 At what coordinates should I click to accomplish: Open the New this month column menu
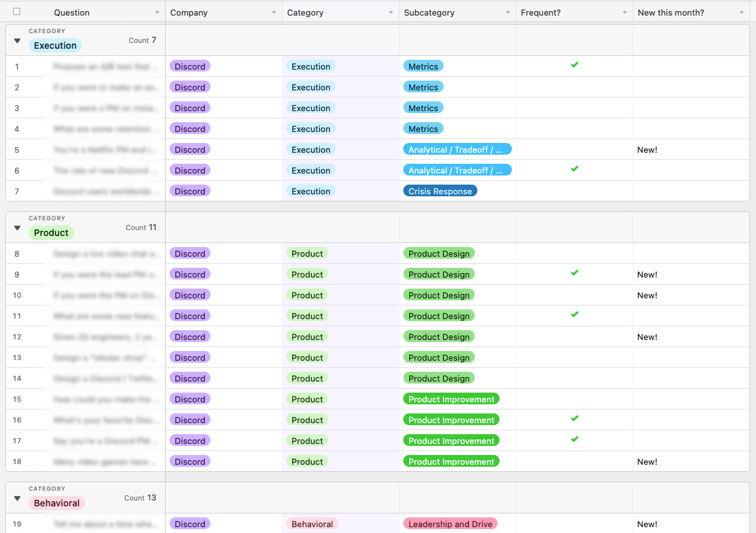[742, 13]
